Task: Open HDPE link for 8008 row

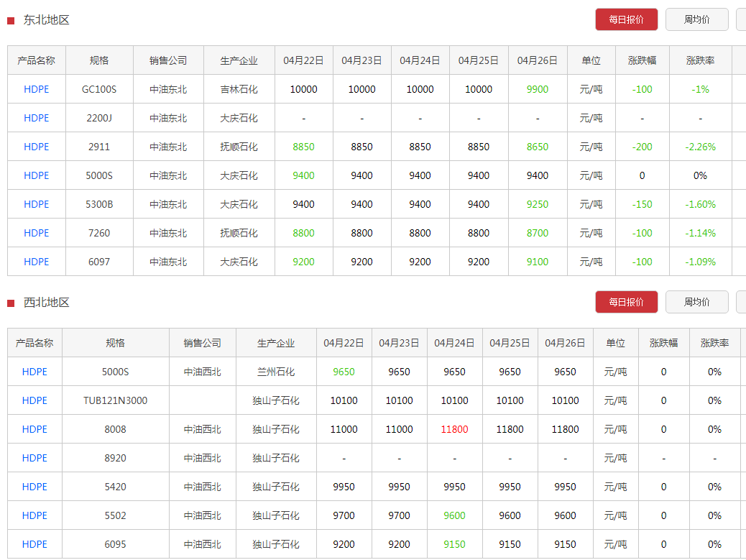Action: 34,429
